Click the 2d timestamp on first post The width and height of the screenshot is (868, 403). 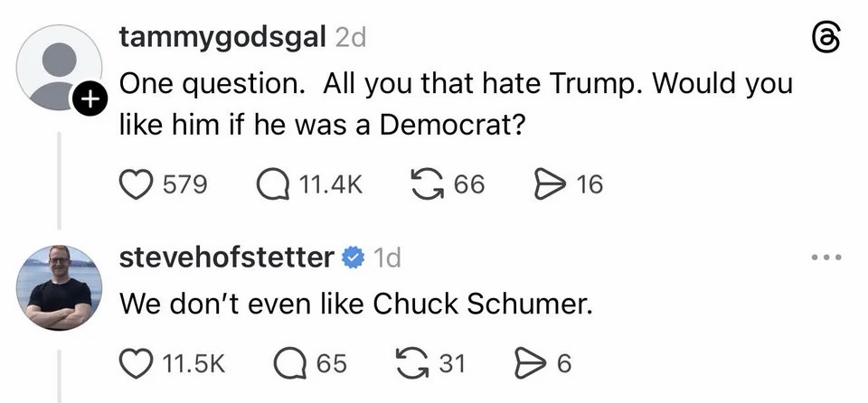[350, 38]
